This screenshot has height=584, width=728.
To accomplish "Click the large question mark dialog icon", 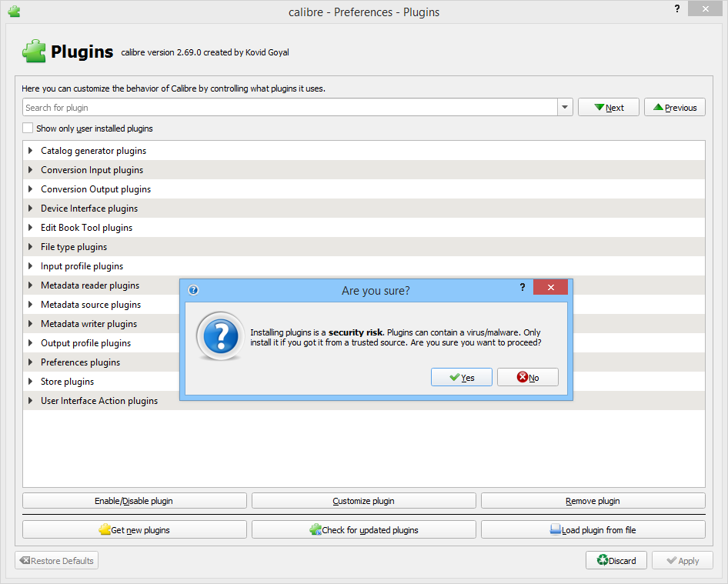I will [220, 336].
